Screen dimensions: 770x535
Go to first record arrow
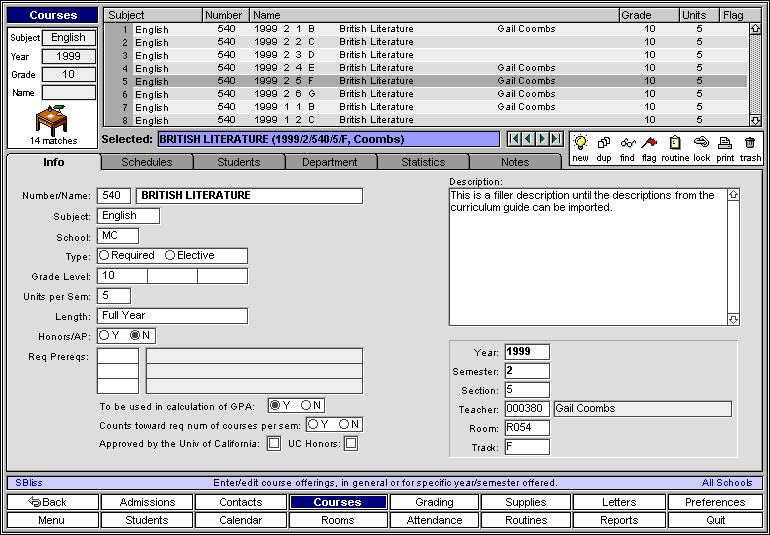pos(514,139)
